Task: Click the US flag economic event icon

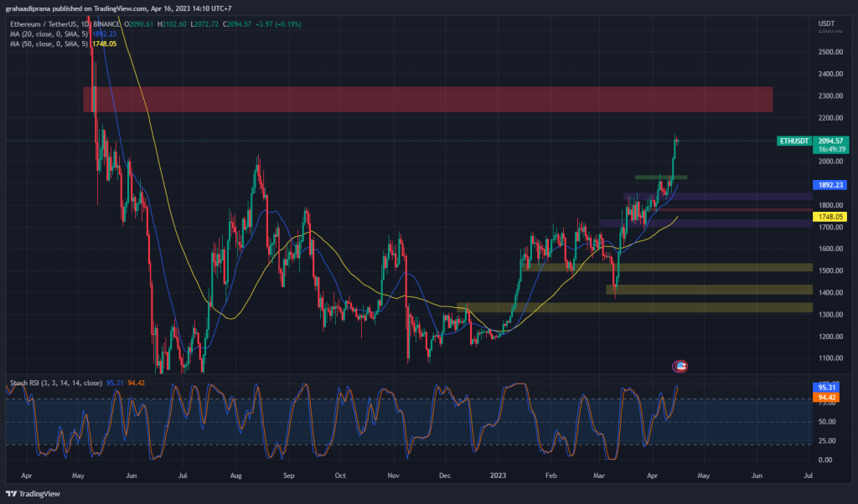Action: click(680, 366)
